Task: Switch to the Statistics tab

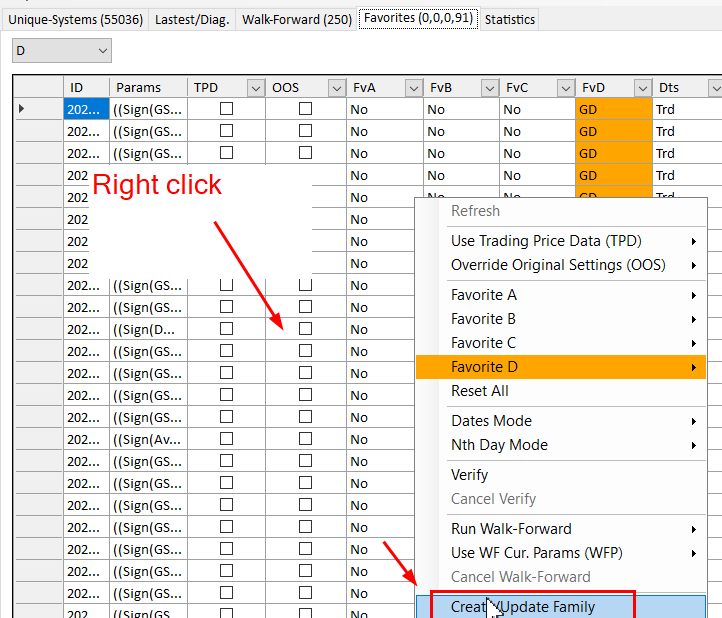Action: tap(510, 19)
